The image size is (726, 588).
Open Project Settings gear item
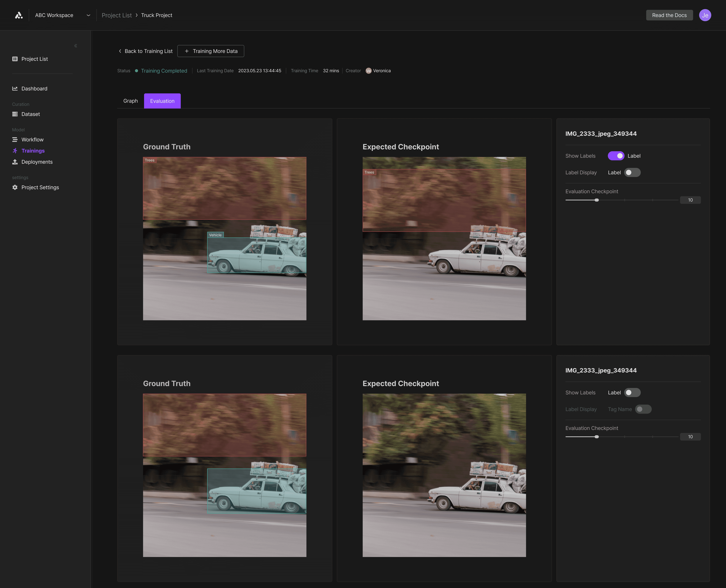[40, 187]
